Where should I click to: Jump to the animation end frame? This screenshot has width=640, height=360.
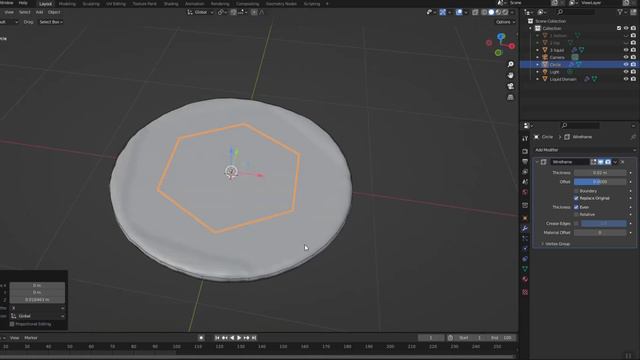click(x=254, y=338)
